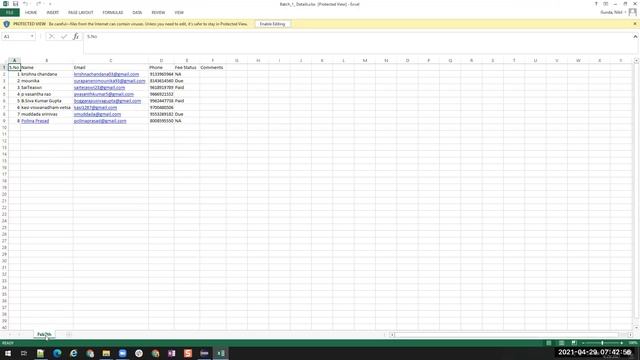Open Internet Explorer from taskbar
This screenshot has height=360, width=640.
pos(73,353)
